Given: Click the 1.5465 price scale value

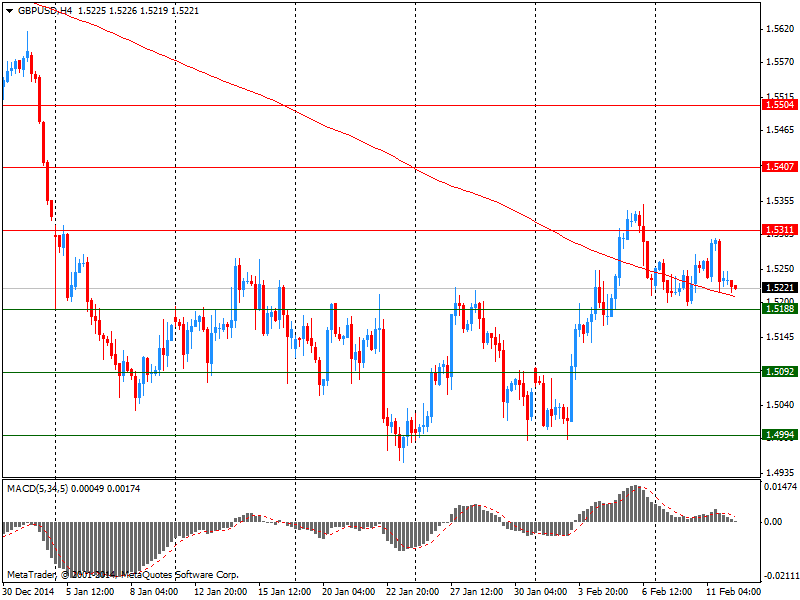Looking at the screenshot, I should point(781,130).
